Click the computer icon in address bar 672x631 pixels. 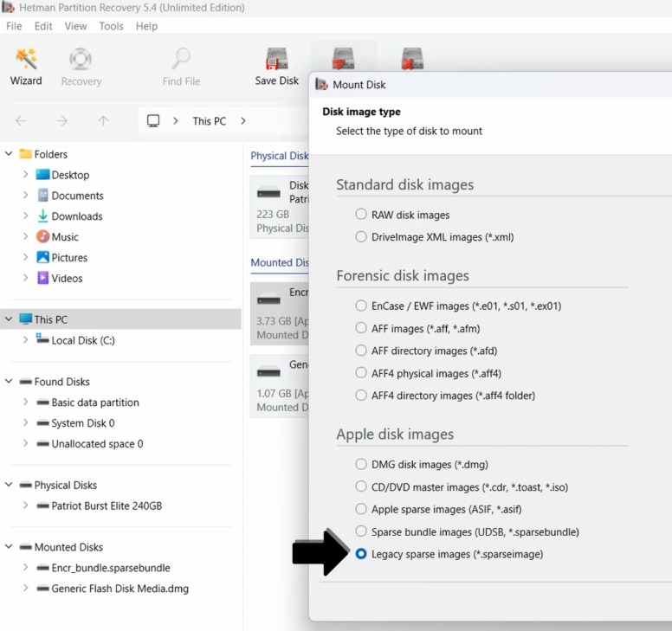click(x=153, y=121)
